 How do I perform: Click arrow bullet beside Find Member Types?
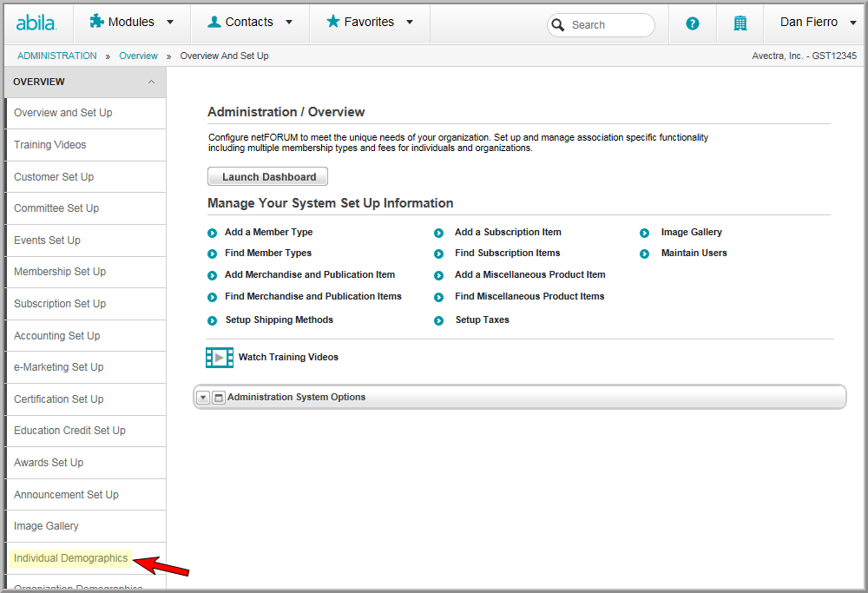212,254
